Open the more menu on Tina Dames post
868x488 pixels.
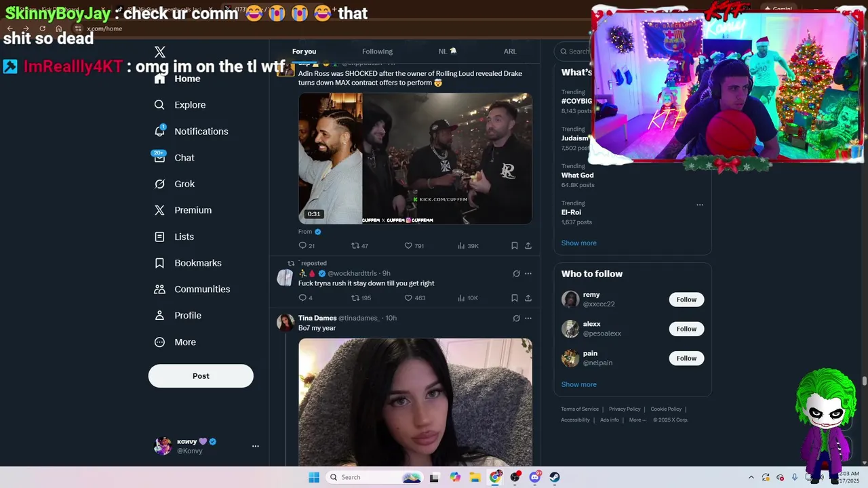coord(528,319)
